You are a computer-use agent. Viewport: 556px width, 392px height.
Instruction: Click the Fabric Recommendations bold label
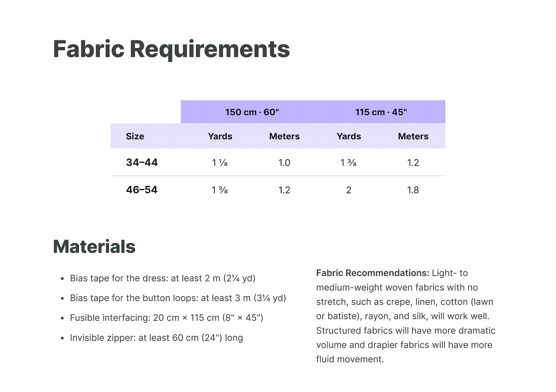pyautogui.click(x=373, y=273)
